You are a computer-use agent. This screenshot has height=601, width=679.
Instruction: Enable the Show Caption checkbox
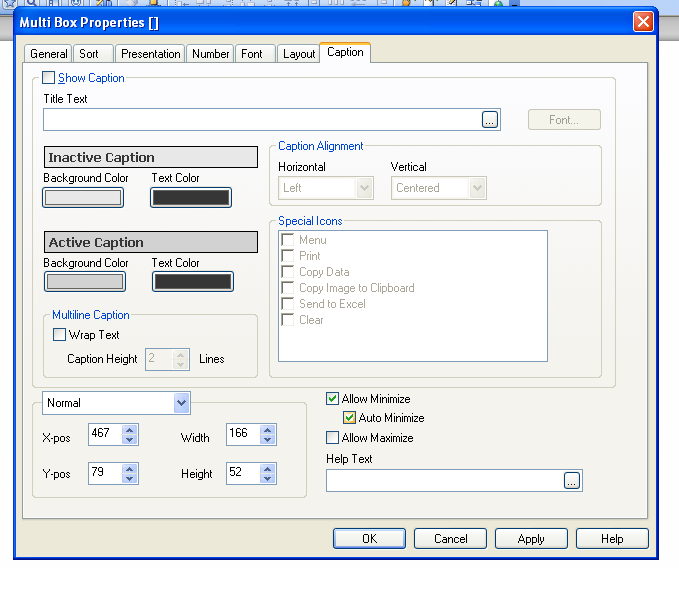tap(48, 78)
